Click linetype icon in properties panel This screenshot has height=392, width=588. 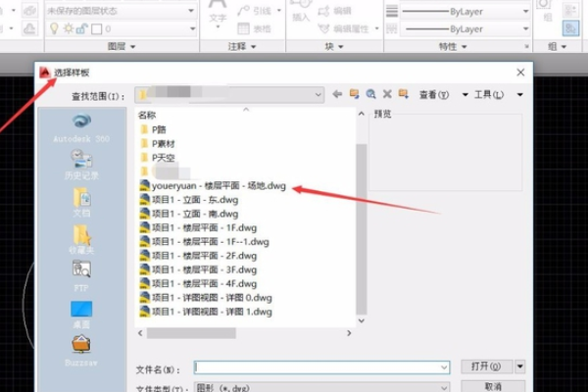392,28
